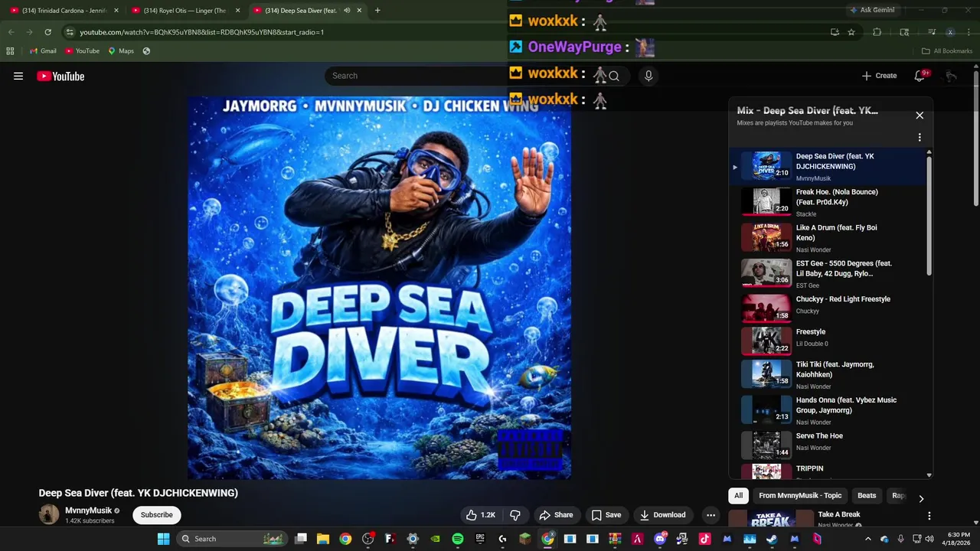Open the Chrome apps grid icon
The width and height of the screenshot is (980, 551).
coord(10,51)
